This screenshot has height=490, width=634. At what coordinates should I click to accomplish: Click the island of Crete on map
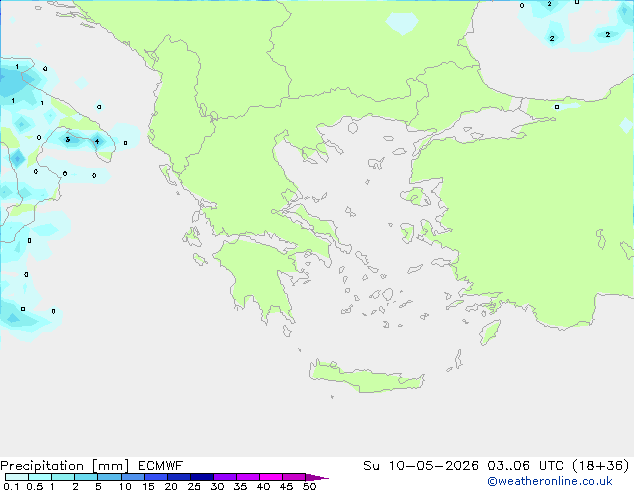tap(366, 377)
